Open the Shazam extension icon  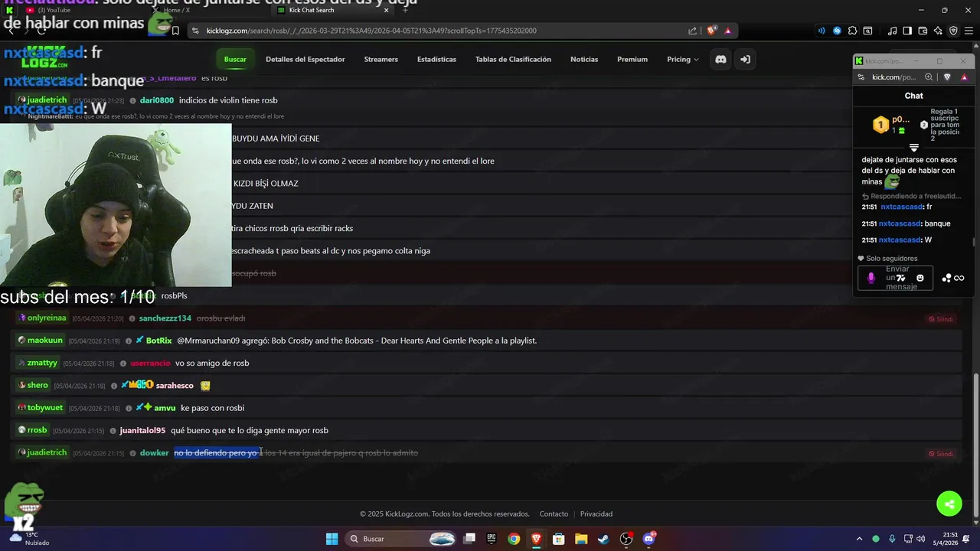tap(837, 31)
